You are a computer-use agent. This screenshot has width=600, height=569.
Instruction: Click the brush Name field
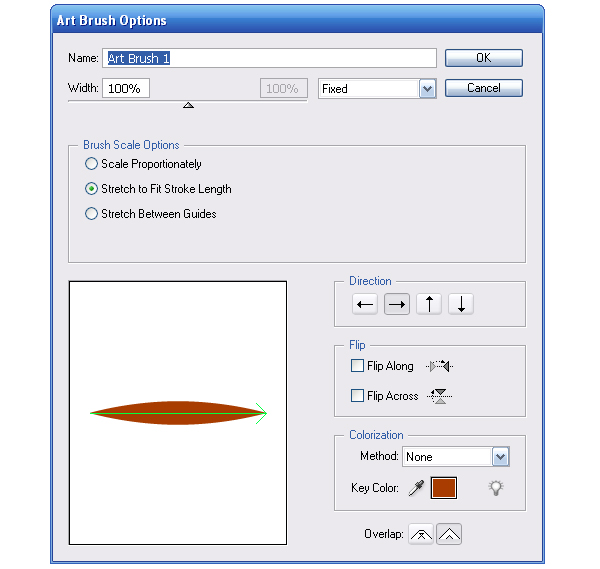click(x=269, y=58)
